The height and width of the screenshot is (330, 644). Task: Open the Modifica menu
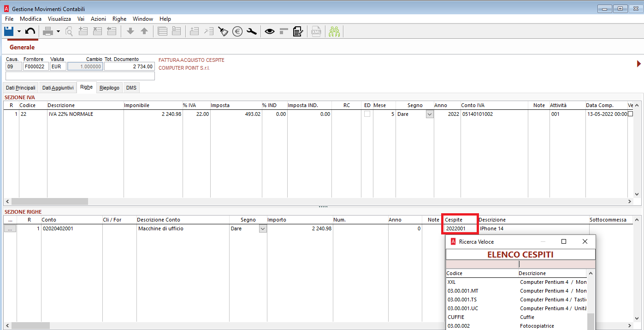click(30, 19)
